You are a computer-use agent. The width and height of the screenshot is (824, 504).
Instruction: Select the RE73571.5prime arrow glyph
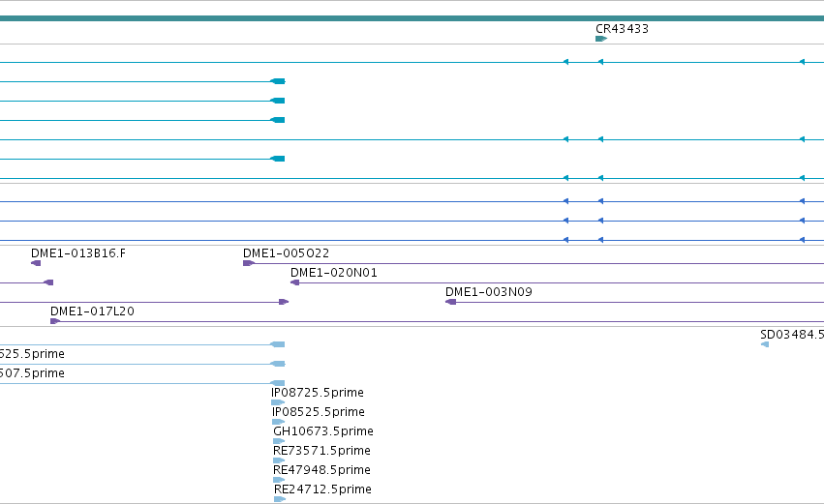tap(279, 460)
